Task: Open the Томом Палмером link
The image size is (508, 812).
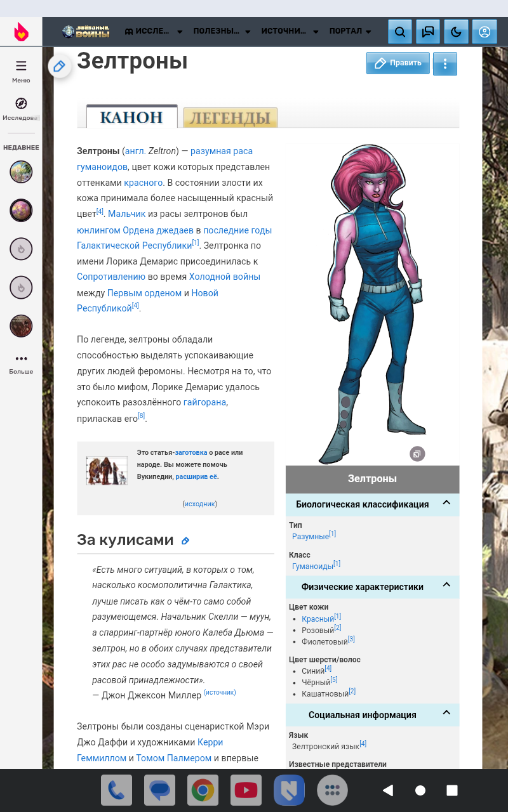Action: tap(173, 758)
